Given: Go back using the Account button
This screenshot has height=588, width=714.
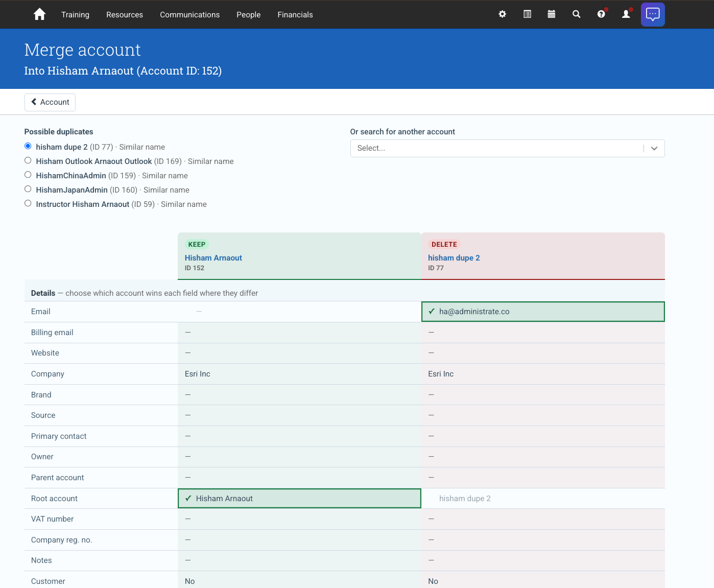Looking at the screenshot, I should pyautogui.click(x=50, y=102).
